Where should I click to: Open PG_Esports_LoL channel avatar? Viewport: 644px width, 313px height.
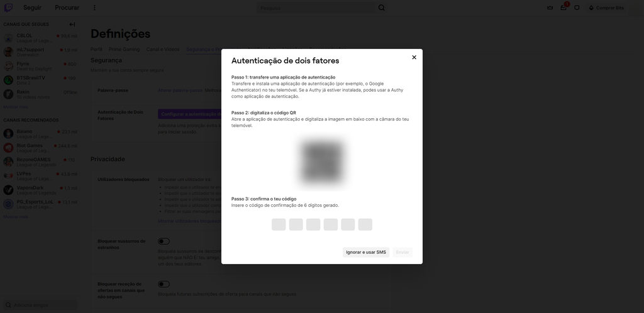pos(8,204)
